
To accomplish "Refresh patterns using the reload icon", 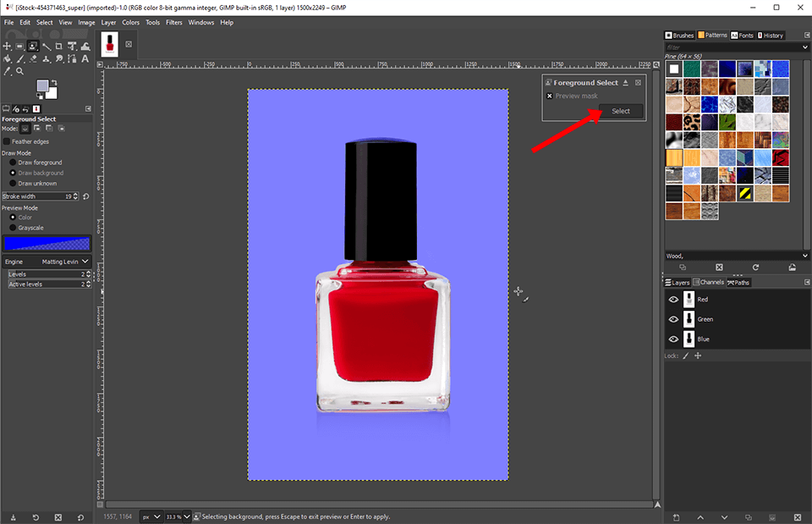I will coord(755,268).
